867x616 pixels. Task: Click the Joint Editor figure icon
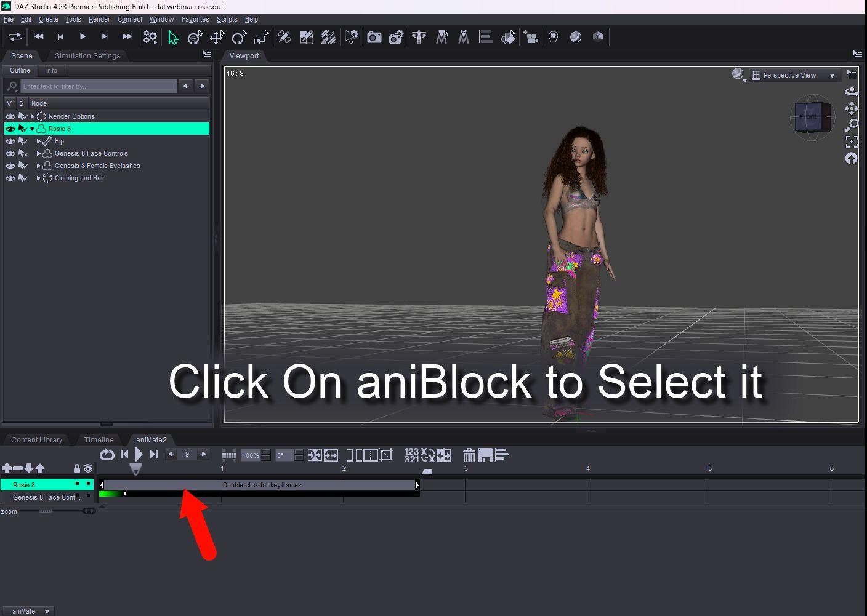(x=419, y=38)
